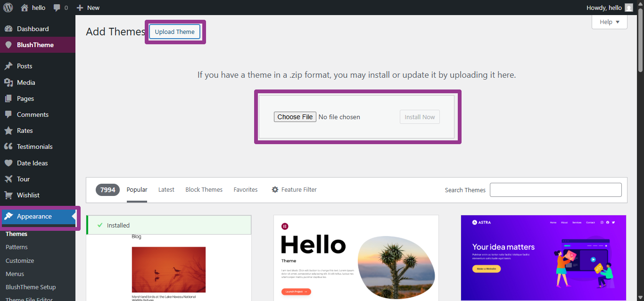Open Testimonials via the quote icon
This screenshot has width=644, height=301.
click(8, 146)
